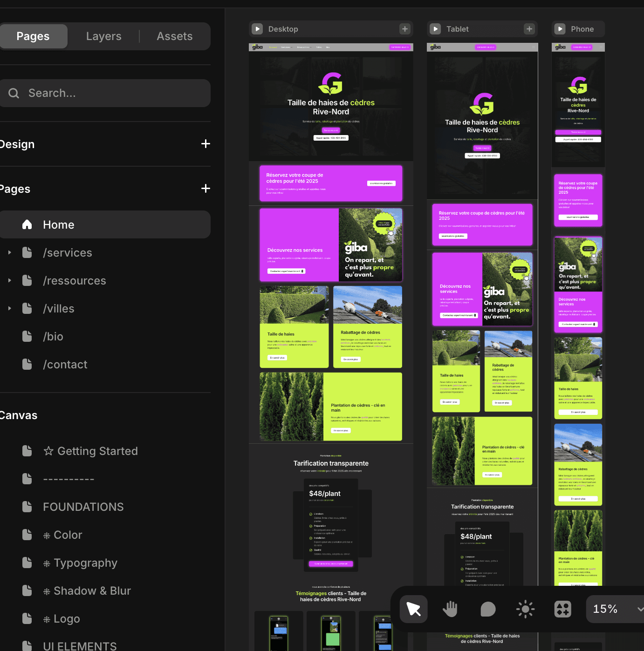Switch to the Layers tab
Screen dimensions: 644x651
coord(103,36)
